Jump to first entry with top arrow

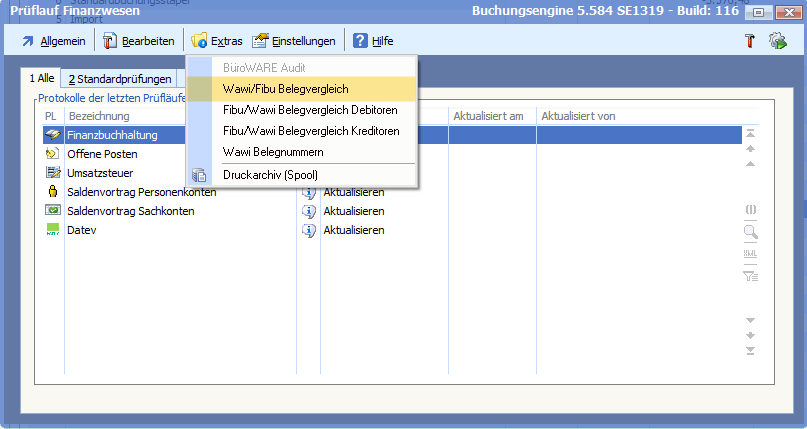(x=750, y=133)
